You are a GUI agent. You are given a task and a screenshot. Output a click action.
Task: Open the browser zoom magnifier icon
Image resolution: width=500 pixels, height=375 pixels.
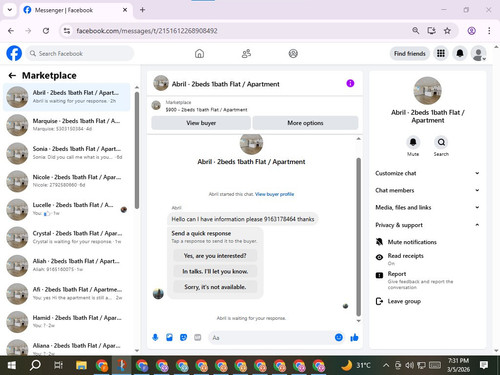tap(415, 31)
